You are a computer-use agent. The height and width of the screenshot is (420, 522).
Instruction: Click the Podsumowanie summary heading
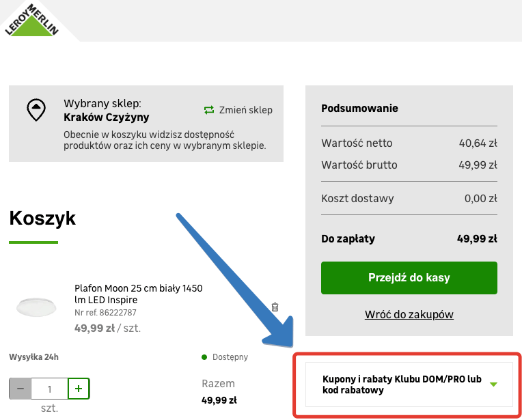pos(359,108)
